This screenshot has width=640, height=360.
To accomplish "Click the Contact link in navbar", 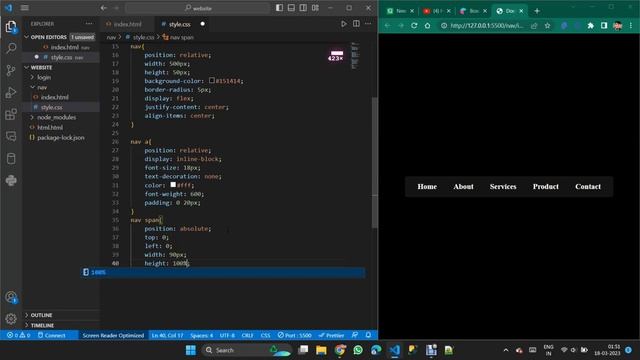I will (588, 187).
